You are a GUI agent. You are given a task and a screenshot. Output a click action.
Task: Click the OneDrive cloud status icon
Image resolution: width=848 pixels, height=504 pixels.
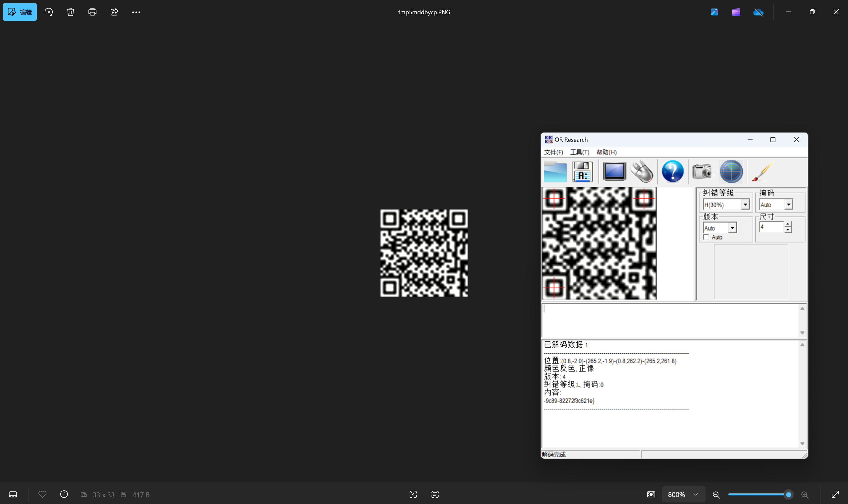tap(758, 12)
